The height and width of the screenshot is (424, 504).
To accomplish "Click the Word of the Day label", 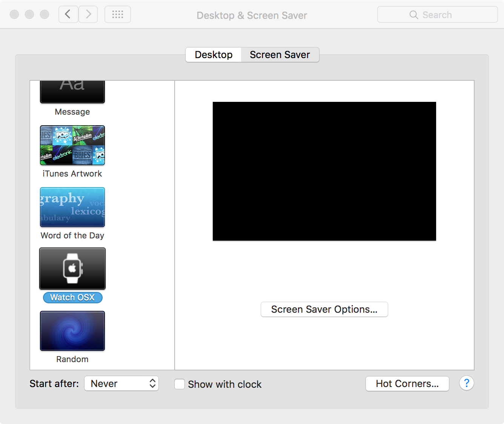I will click(72, 235).
